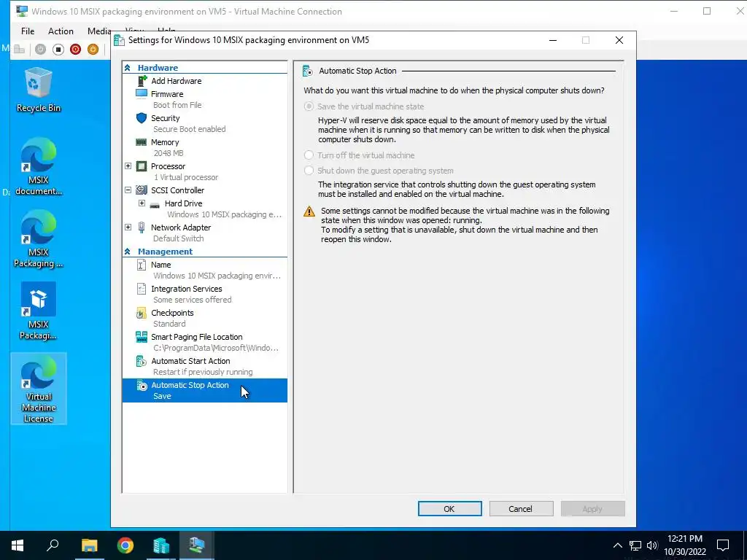The width and height of the screenshot is (747, 560).
Task: Select Turn off the virtual machine option
Action: (x=360, y=155)
